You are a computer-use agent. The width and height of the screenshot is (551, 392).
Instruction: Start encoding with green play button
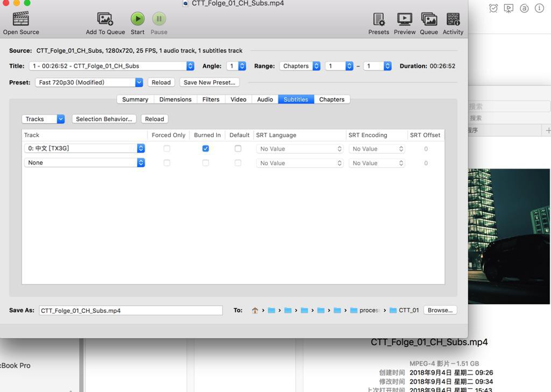(x=137, y=19)
